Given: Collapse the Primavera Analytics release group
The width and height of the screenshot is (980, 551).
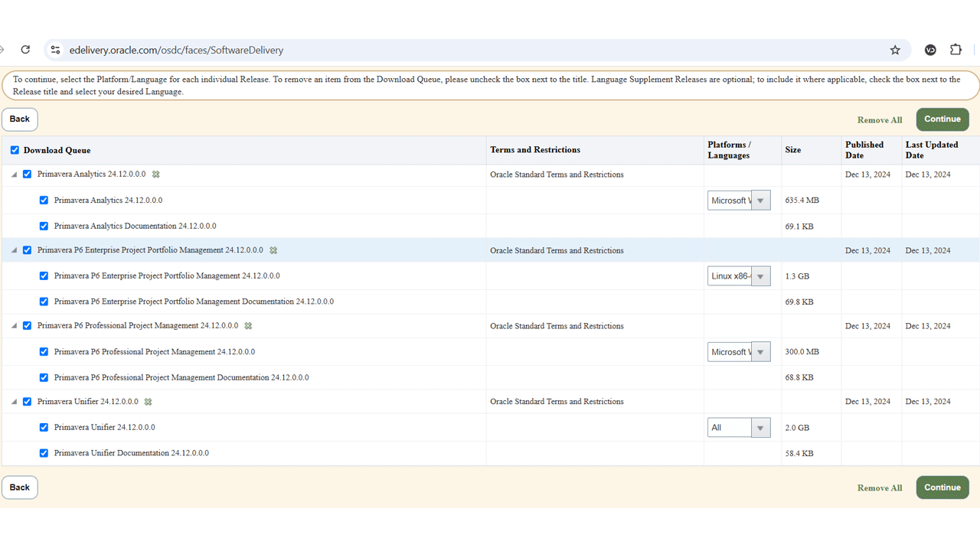Looking at the screenshot, I should [14, 174].
